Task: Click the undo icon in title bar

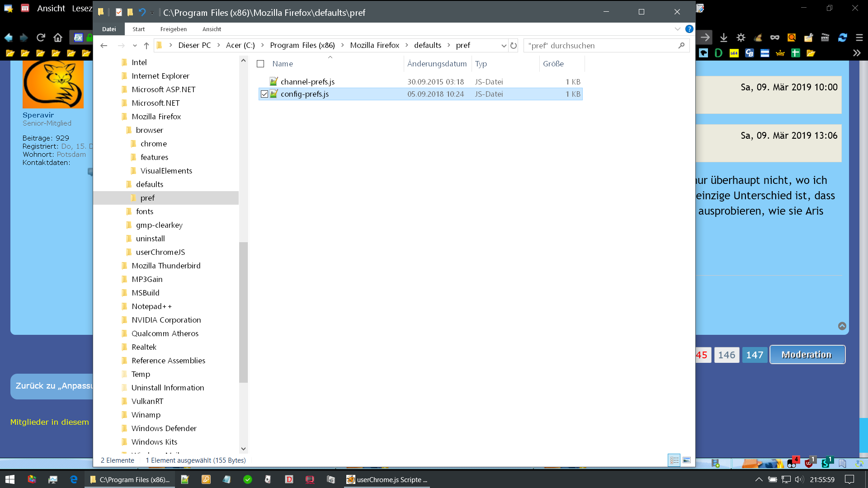Action: point(142,12)
